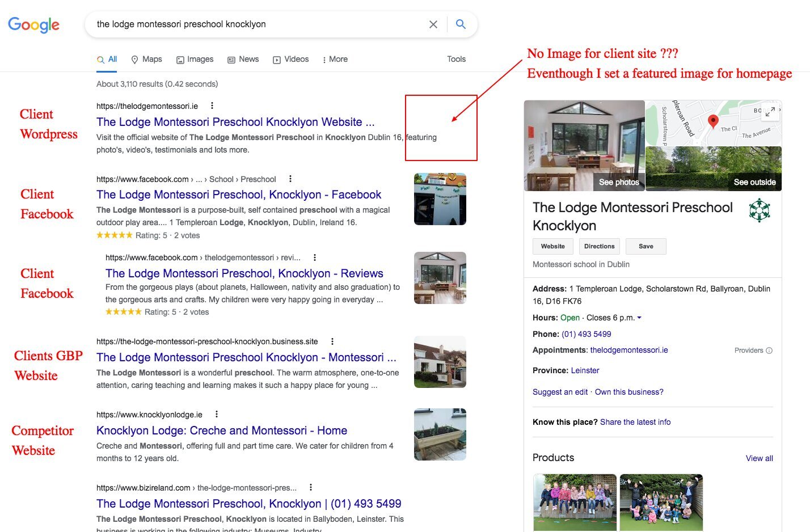
Task: Switch to the Maps tab
Action: [x=146, y=59]
